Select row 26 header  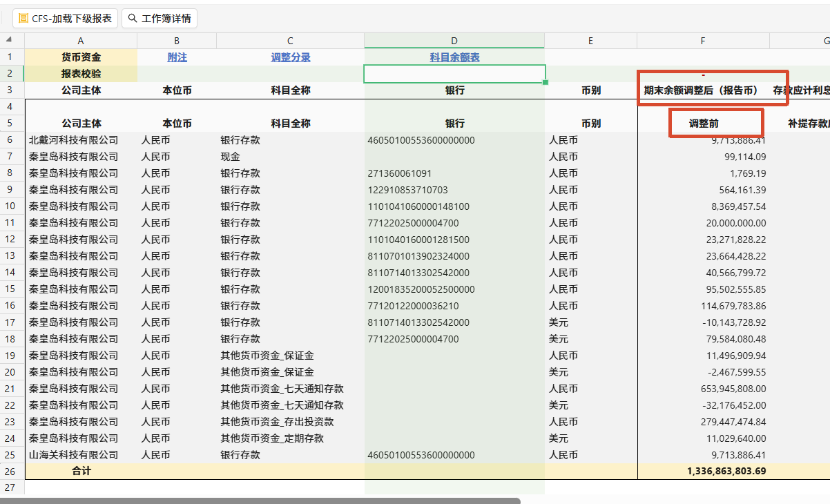tap(10, 472)
